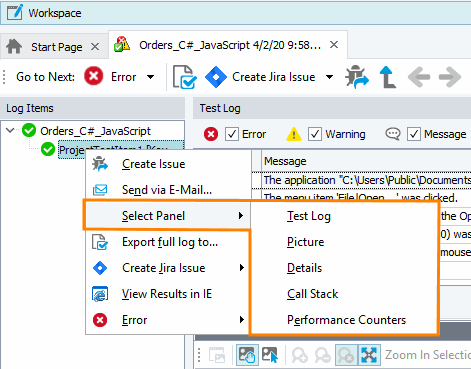471x369 pixels.
Task: Click the red Error filter icon in Test Log
Action: [211, 134]
